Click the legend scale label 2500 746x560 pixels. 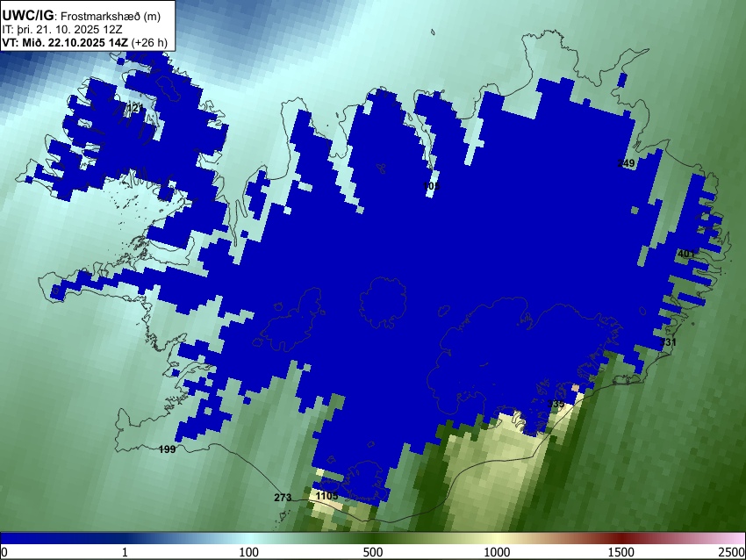(733, 552)
